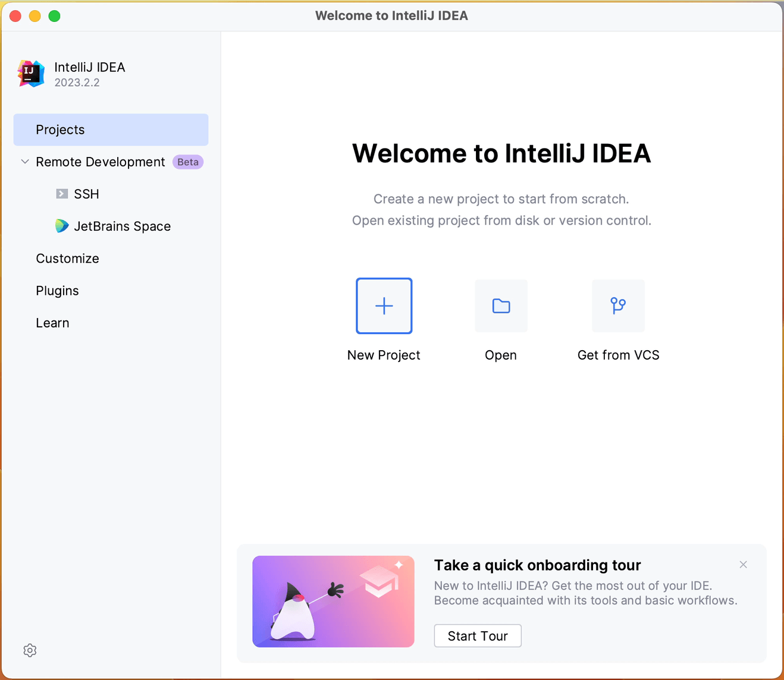Click the Get from VCS branch icon
784x680 pixels.
click(x=618, y=306)
